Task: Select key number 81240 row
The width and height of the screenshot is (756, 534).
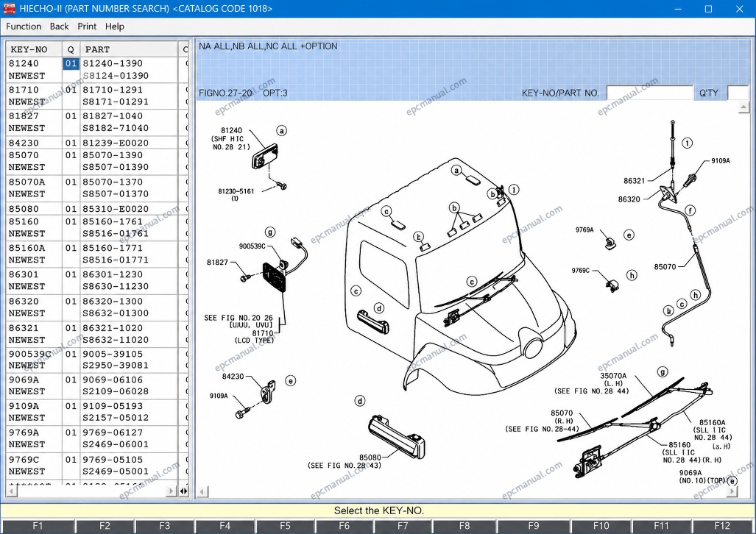Action: click(97, 69)
